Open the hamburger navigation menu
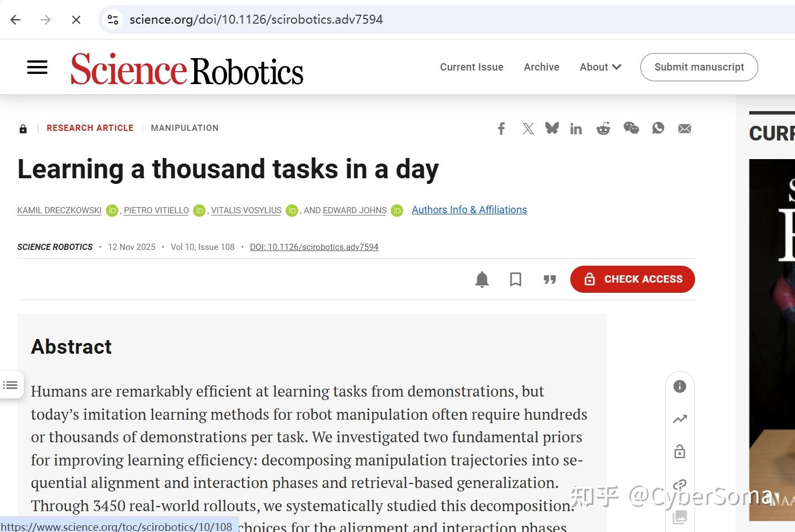The image size is (795, 532). (x=37, y=67)
